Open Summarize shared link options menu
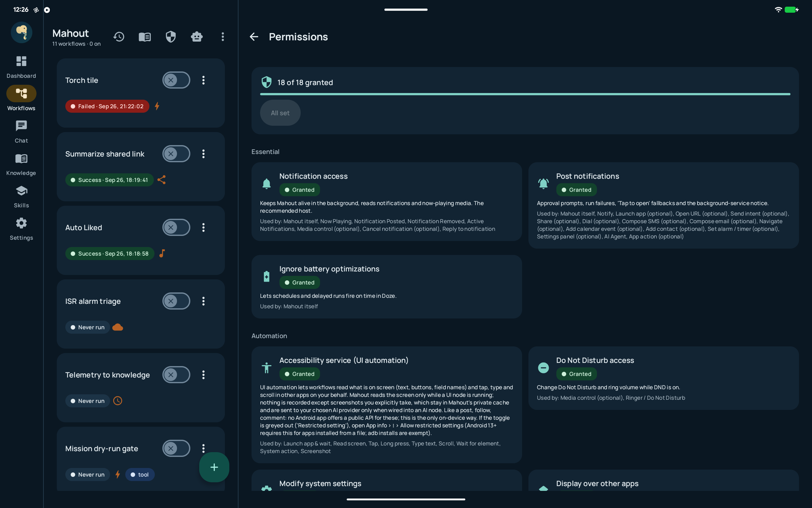Screen dimensions: 812x508 (203, 154)
